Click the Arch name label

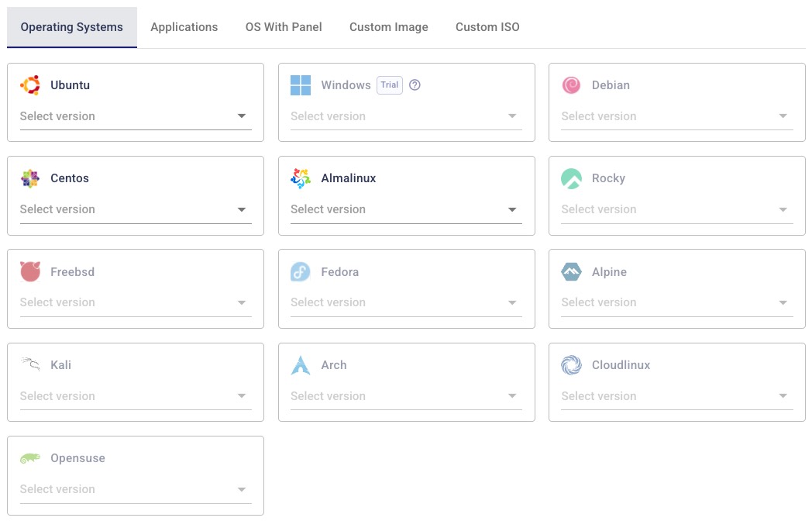pos(334,365)
